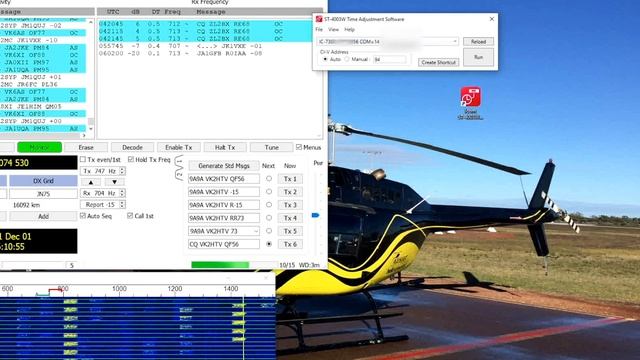
Task: Expand the COM port device dropdown
Action: coord(455,42)
